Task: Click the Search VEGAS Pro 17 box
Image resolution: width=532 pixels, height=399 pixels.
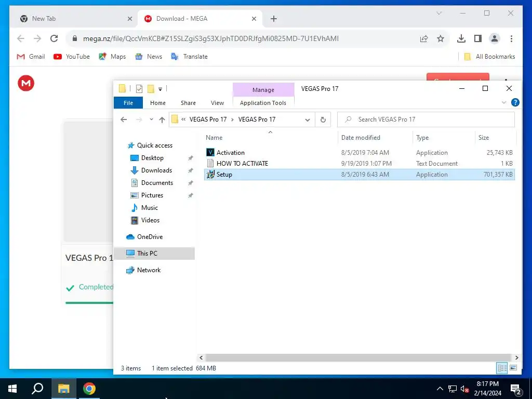Action: click(426, 119)
